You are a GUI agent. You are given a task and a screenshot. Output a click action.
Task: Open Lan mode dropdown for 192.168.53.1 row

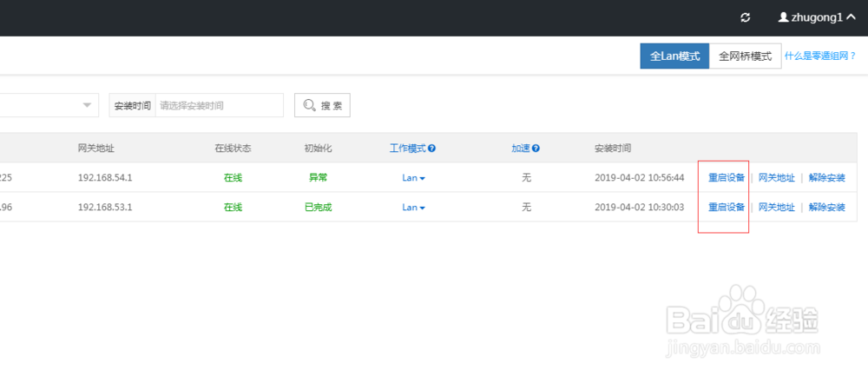[x=413, y=208]
